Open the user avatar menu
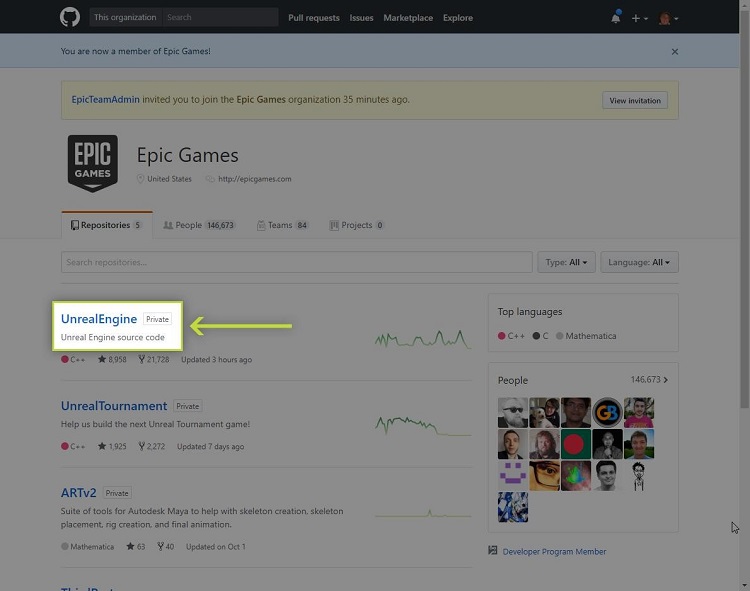 coord(668,18)
